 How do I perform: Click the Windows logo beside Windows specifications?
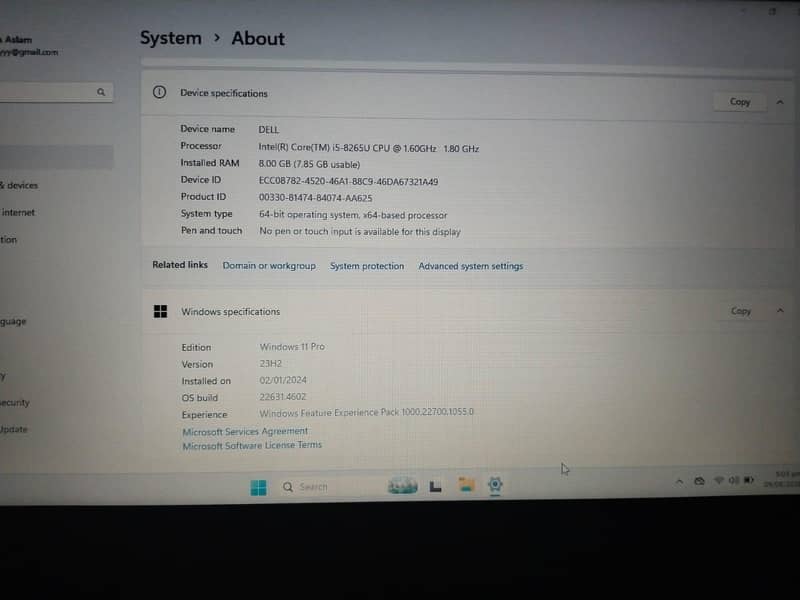(x=160, y=311)
